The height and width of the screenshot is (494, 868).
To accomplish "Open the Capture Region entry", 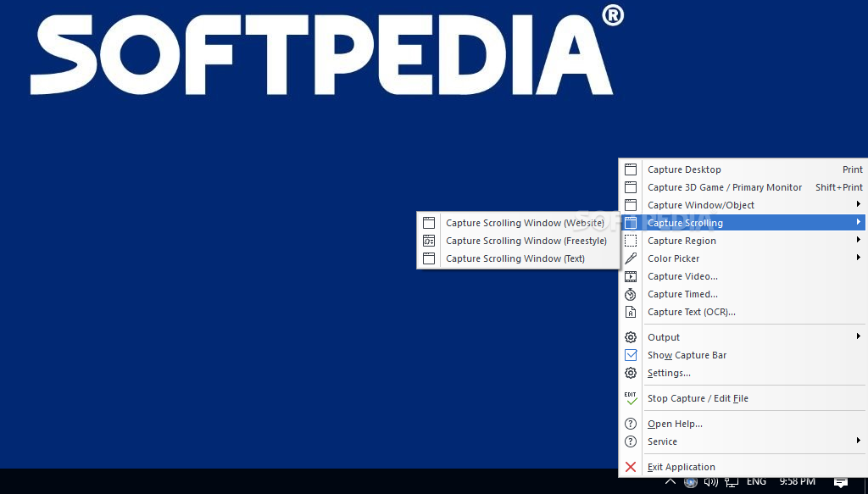I will [743, 241].
